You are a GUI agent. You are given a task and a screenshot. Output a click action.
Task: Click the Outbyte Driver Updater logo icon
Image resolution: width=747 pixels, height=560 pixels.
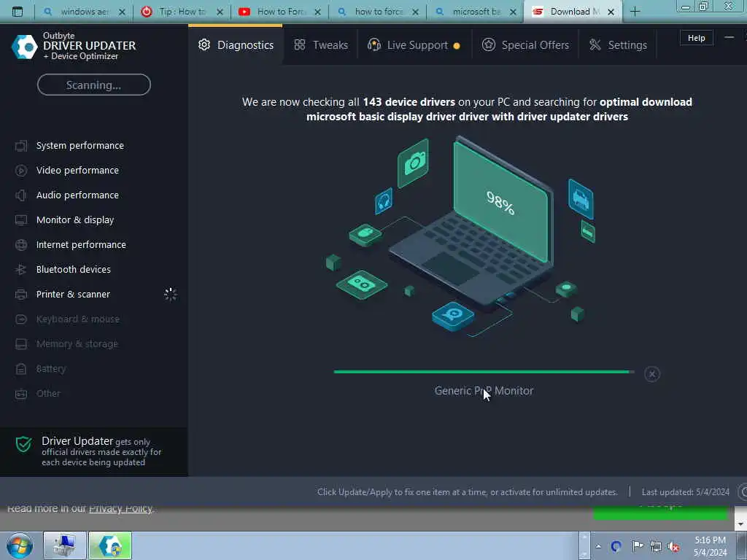[24, 47]
